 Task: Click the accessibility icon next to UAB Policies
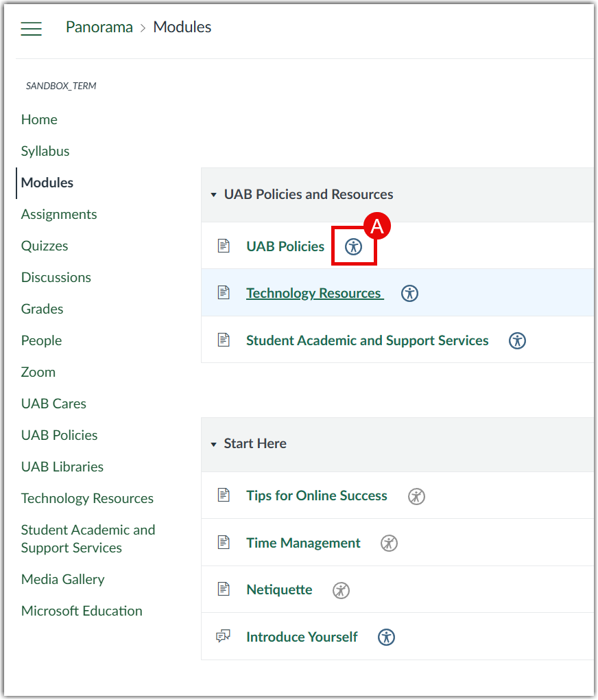[354, 246]
